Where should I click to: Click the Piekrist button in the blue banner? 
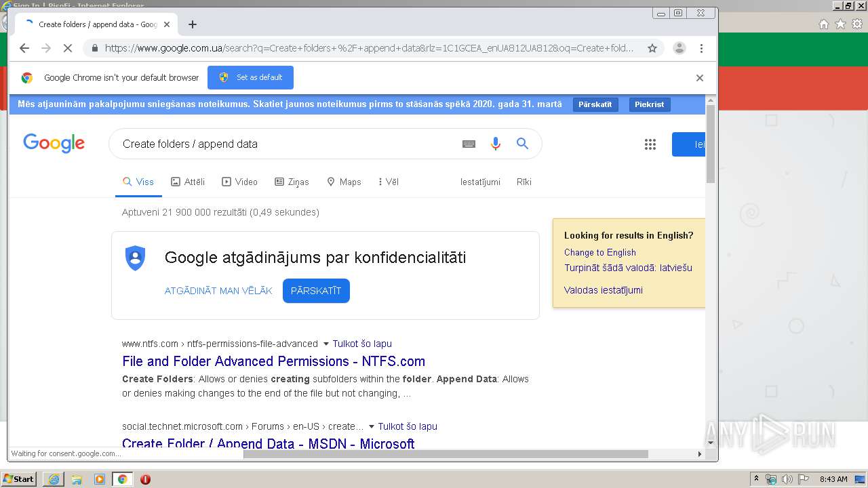[x=650, y=104]
